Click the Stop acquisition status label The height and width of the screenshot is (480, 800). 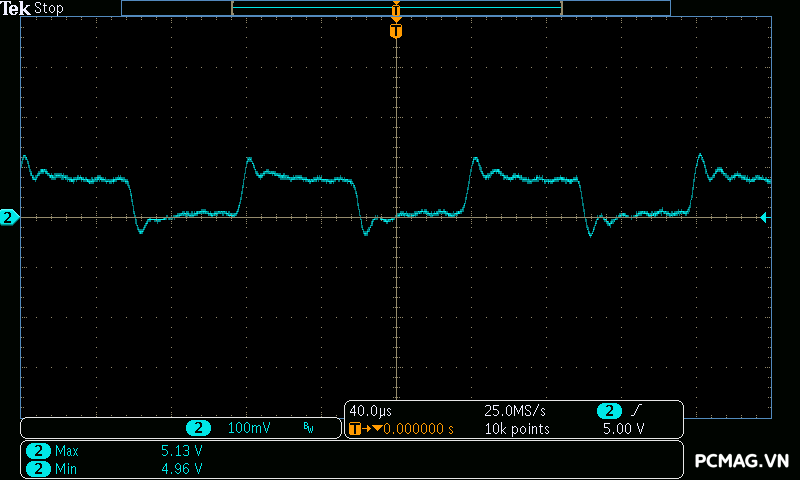49,8
